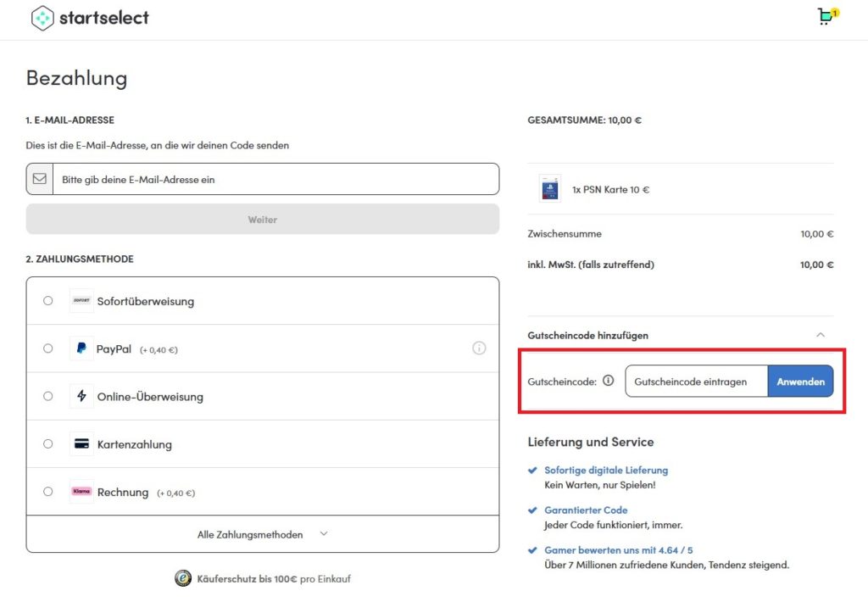The width and height of the screenshot is (868, 602).
Task: Click the startselect logo icon
Action: [42, 18]
